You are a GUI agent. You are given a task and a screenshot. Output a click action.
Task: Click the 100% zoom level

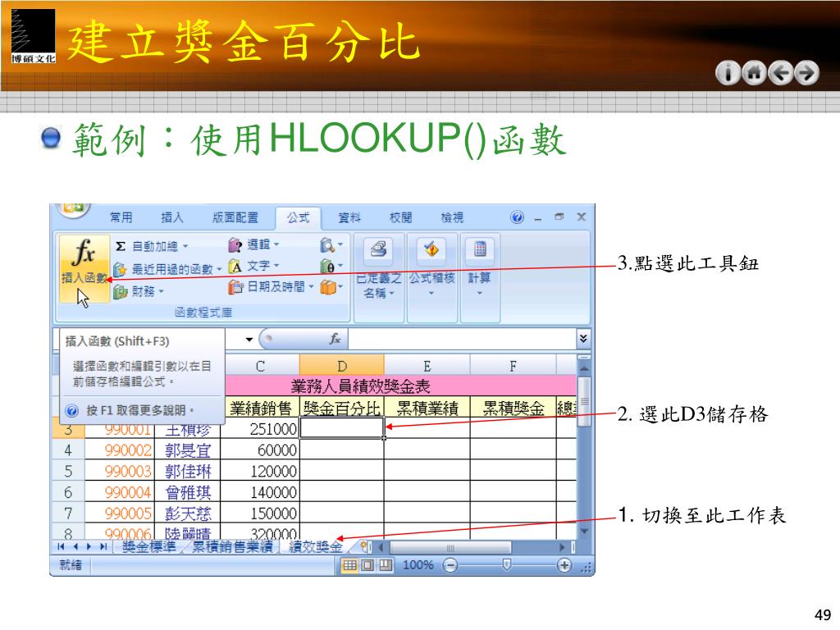click(418, 565)
